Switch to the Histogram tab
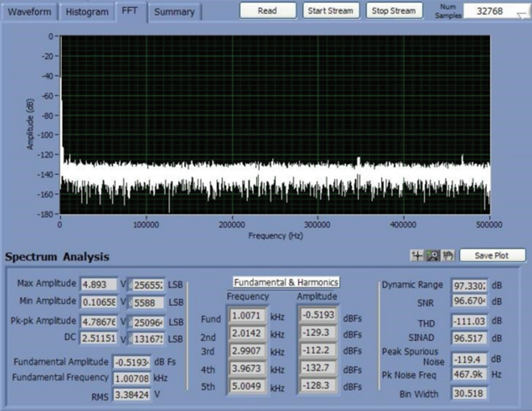The width and height of the screenshot is (532, 411). 87,12
